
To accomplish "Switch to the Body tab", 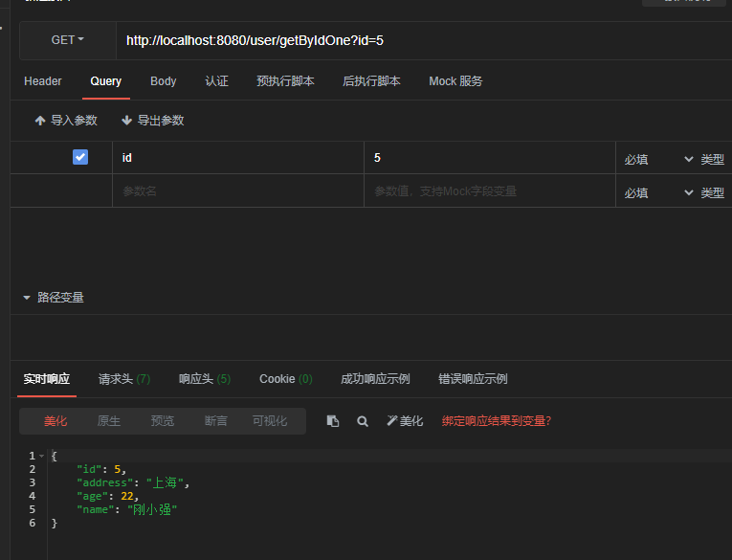I will tap(164, 81).
